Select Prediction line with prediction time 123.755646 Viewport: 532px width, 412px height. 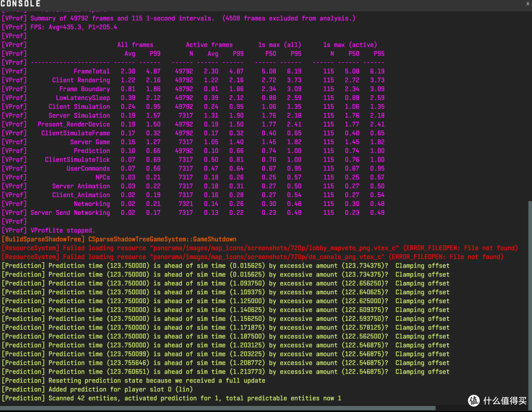coord(226,362)
